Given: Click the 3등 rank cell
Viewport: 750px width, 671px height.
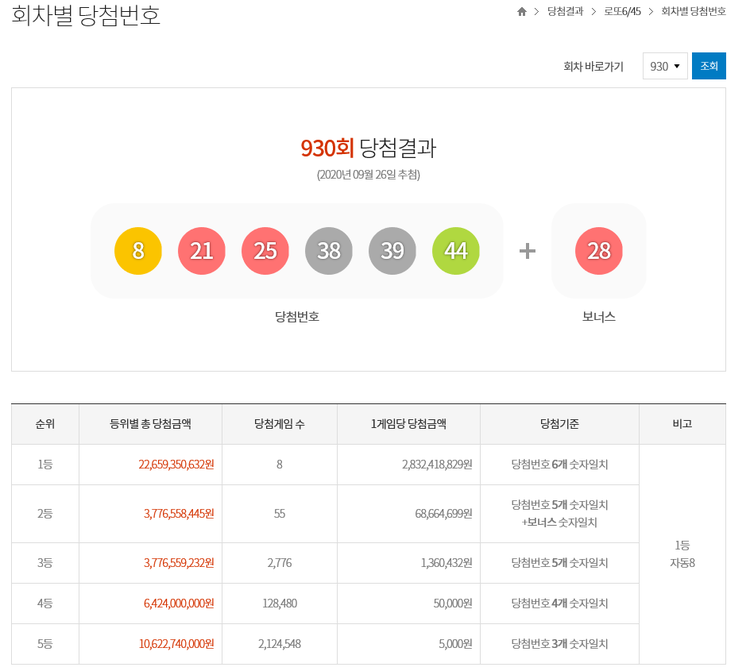Looking at the screenshot, I should coord(45,563).
